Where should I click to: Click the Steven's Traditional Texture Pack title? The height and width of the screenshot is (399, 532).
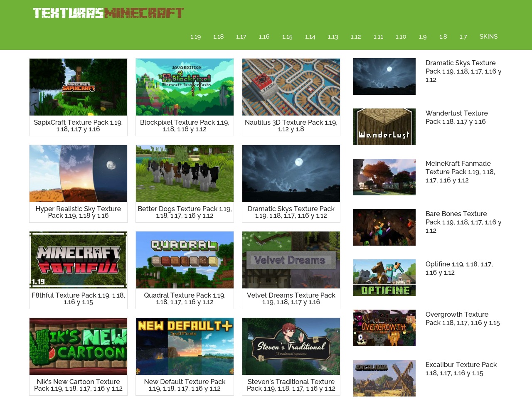tap(291, 385)
